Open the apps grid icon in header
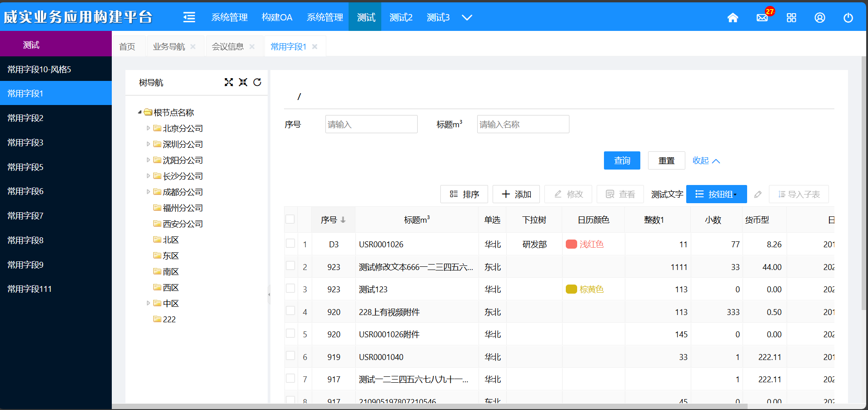 tap(792, 18)
